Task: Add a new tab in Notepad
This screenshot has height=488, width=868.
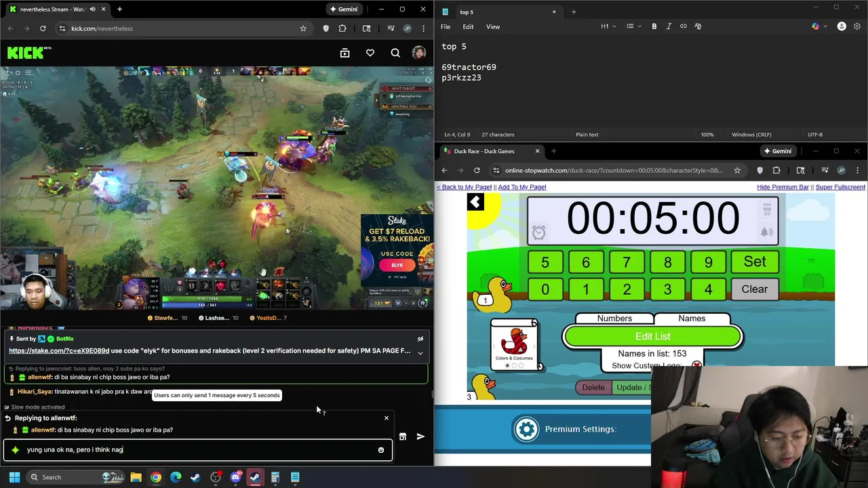Action: pos(574,12)
